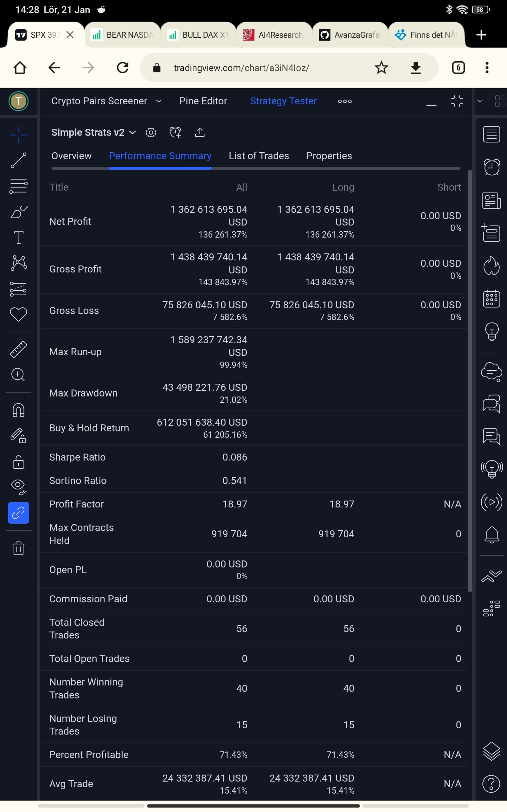Toggle magnet mode on the toolbar
Image resolution: width=507 pixels, height=812 pixels.
[18, 410]
